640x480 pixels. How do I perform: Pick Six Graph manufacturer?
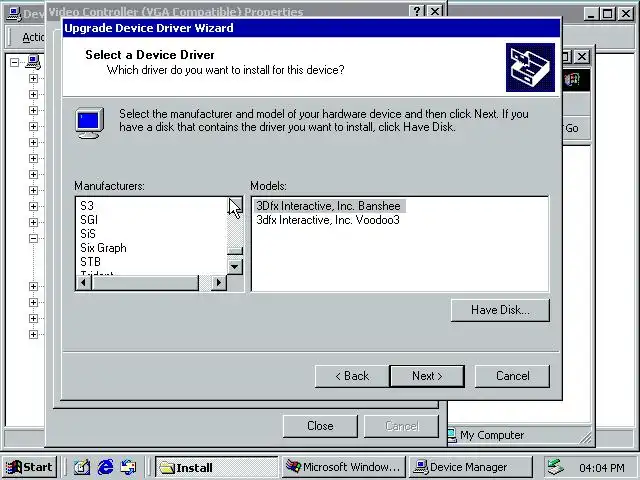[x=103, y=248]
